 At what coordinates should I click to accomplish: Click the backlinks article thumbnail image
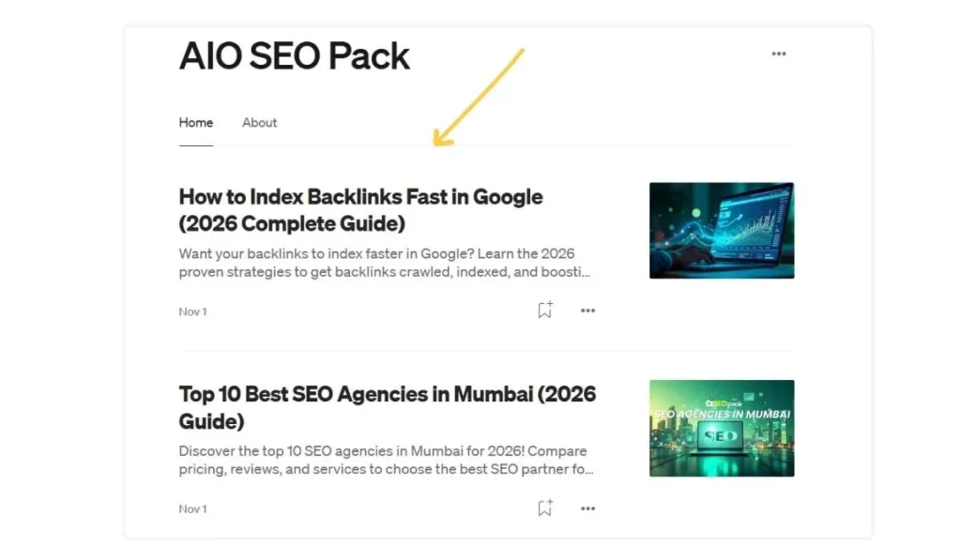tap(721, 229)
